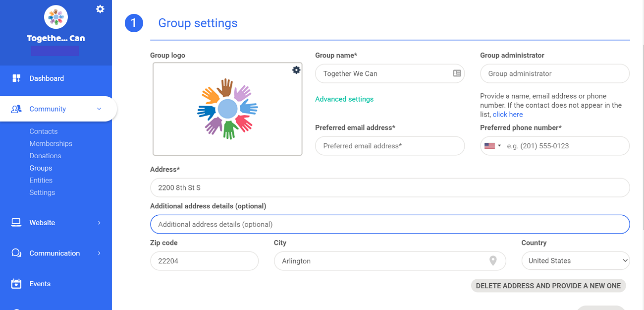Click the location pin icon in the City field
This screenshot has height=310, width=644.
tap(493, 260)
